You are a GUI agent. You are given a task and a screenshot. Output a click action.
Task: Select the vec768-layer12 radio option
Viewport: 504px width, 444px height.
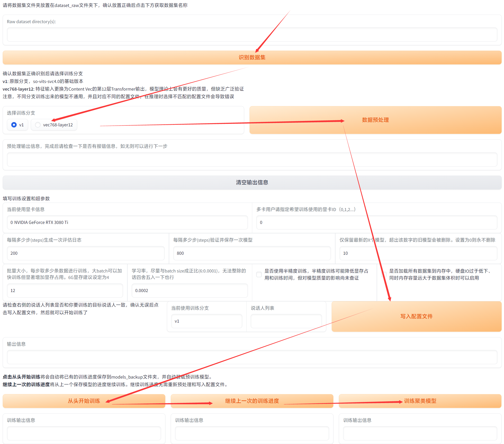(x=38, y=125)
